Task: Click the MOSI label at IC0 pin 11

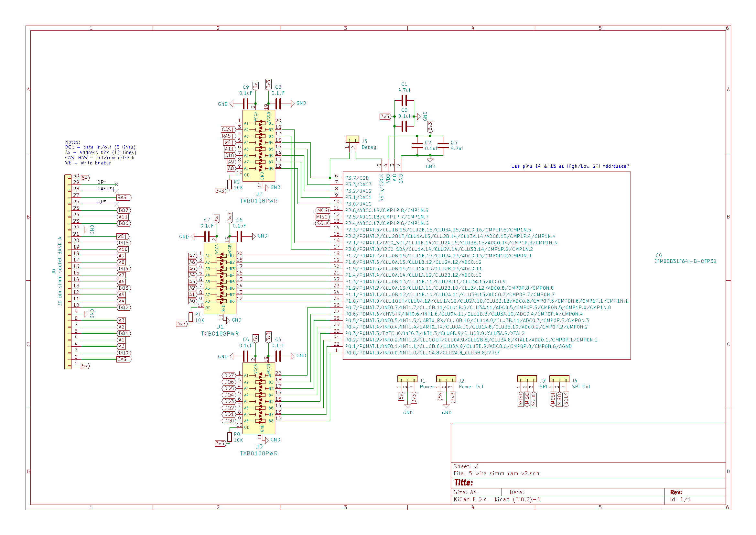Action: (x=322, y=210)
